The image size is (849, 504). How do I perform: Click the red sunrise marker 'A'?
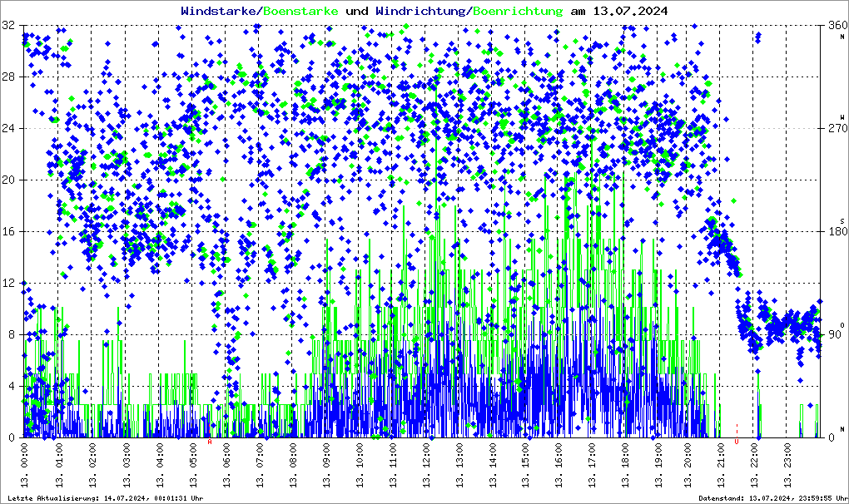(x=209, y=442)
